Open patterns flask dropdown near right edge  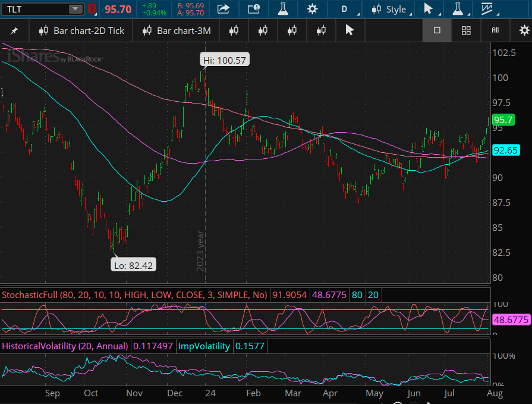tap(458, 9)
